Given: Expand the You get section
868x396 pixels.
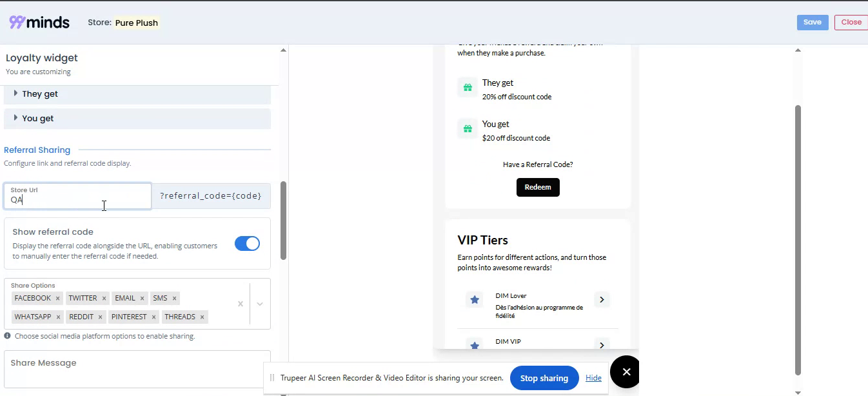Looking at the screenshot, I should click(x=137, y=119).
